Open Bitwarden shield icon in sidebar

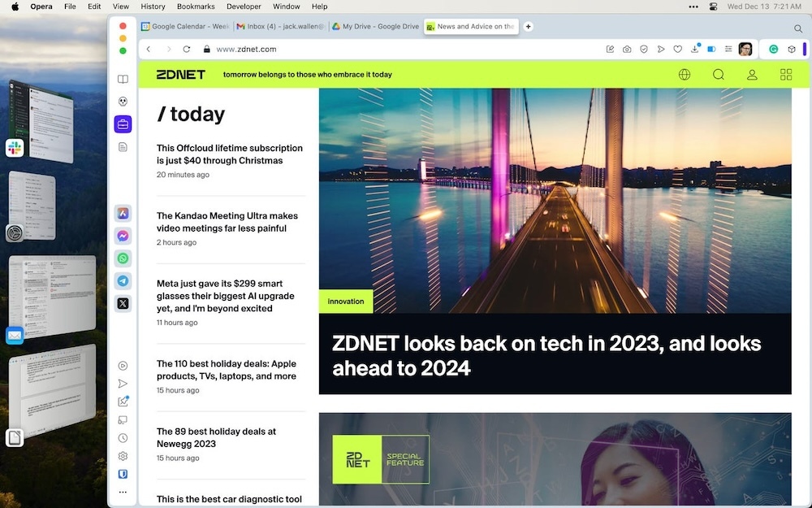click(123, 475)
